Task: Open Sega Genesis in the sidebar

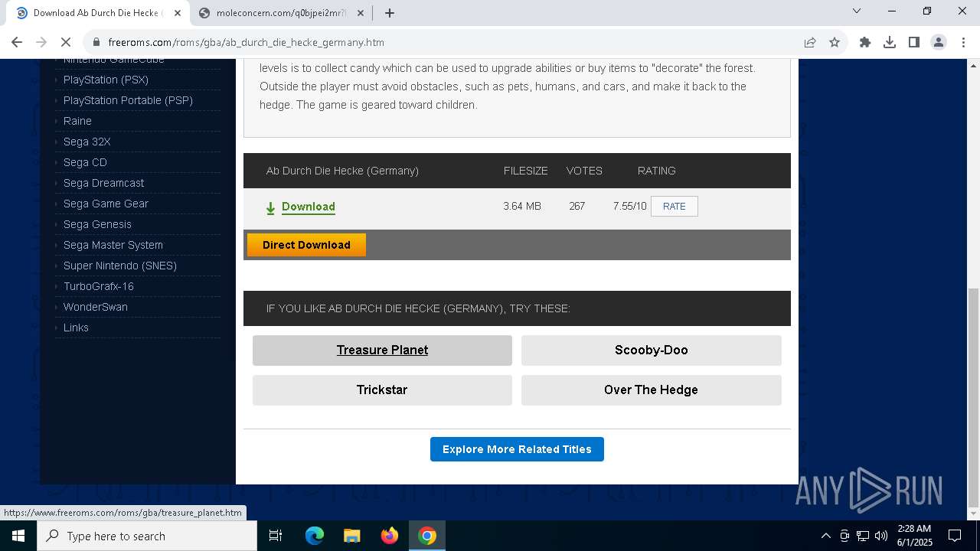Action: pyautogui.click(x=97, y=224)
